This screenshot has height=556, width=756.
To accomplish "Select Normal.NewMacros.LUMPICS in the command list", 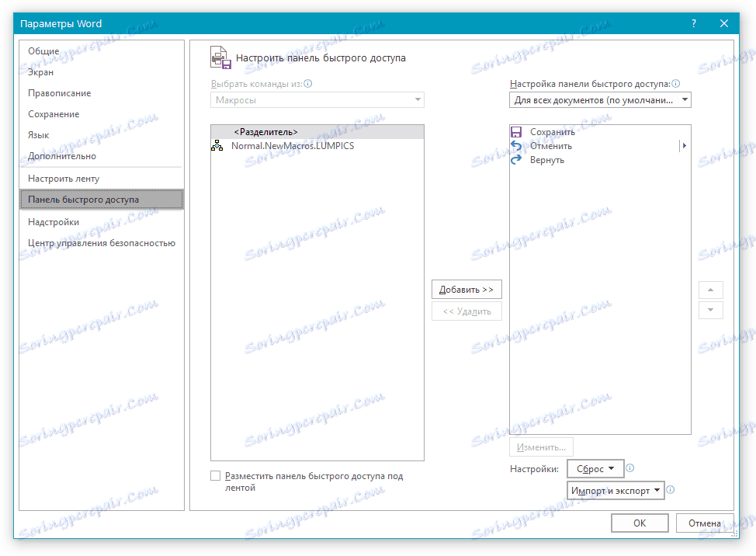I will [317, 146].
